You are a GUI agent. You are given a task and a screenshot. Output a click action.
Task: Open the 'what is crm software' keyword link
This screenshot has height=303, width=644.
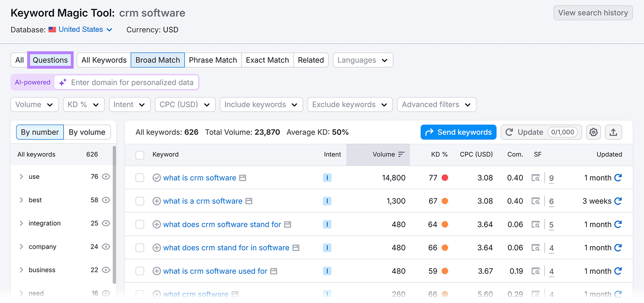(200, 178)
